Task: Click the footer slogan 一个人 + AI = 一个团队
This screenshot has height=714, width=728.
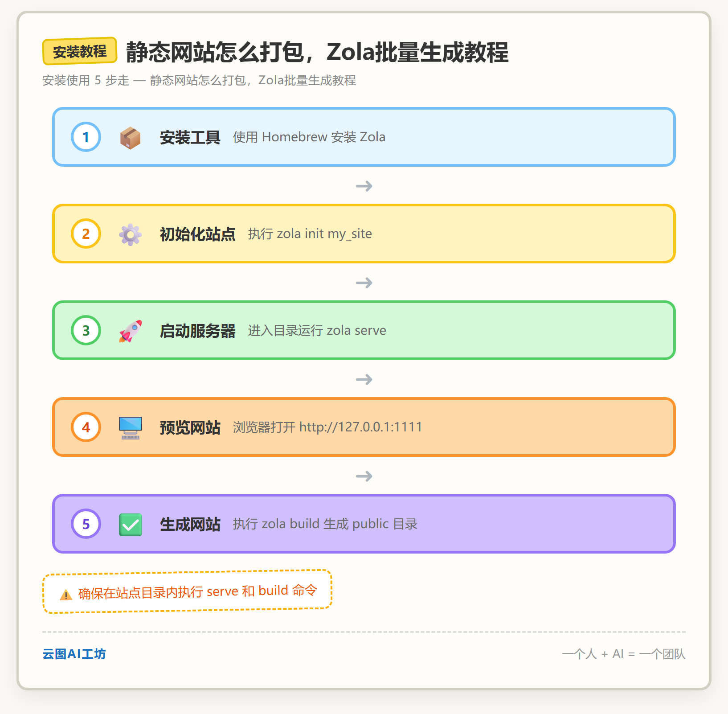Action: (624, 654)
